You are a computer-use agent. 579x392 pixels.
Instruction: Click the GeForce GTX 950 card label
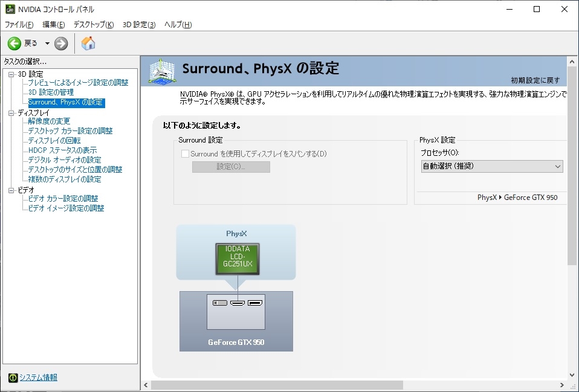[x=236, y=342]
